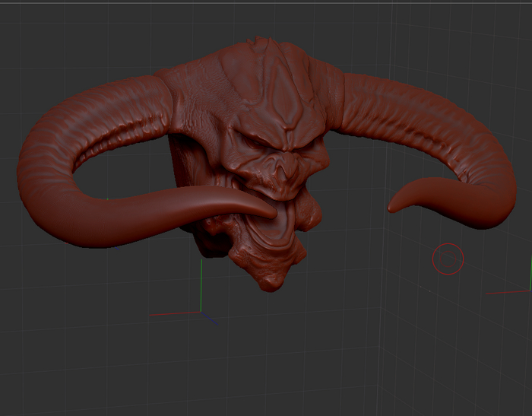Click the green vertical axis of the left gizmo
The width and height of the screenshot is (532, 416).
(201, 283)
